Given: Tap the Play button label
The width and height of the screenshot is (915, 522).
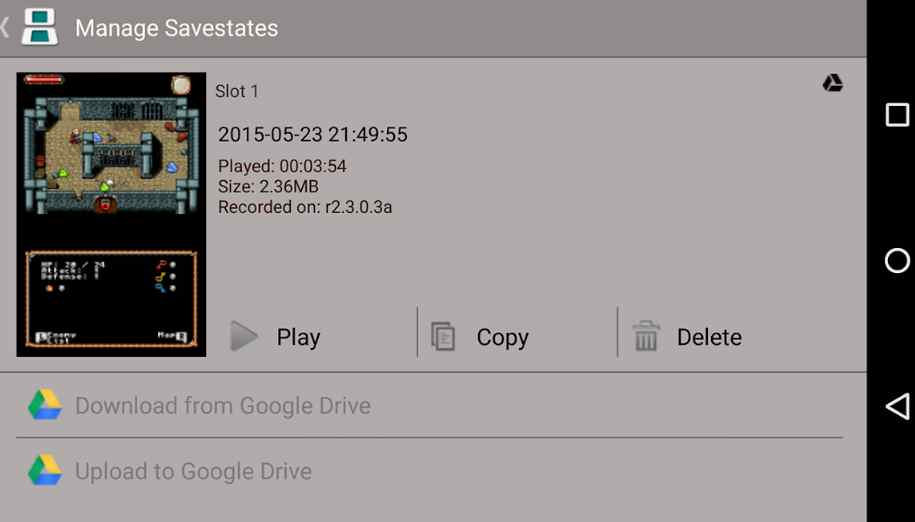Looking at the screenshot, I should click(x=298, y=337).
